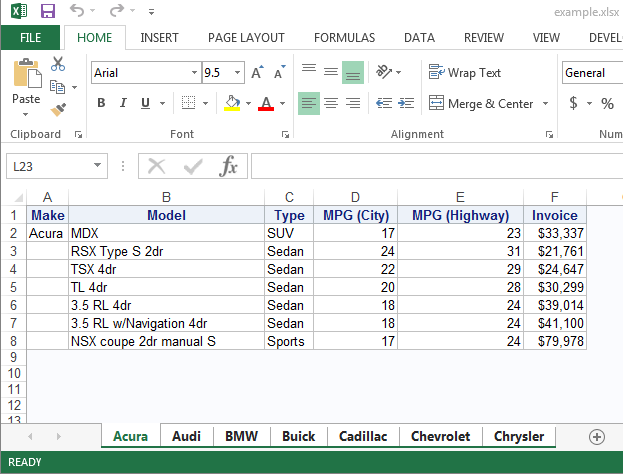Click the Insert Function fx icon

229,166
